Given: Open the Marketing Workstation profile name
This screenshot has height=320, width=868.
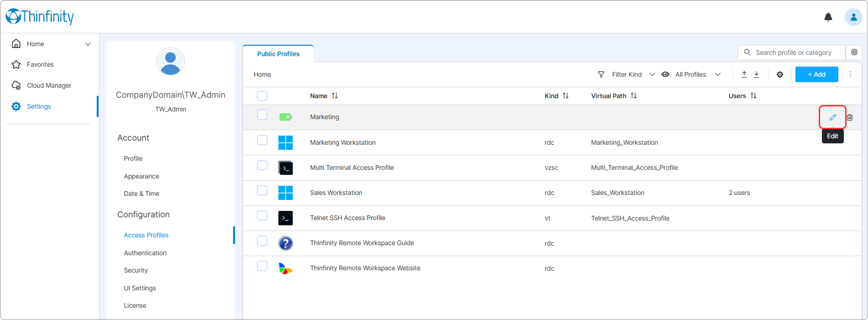Looking at the screenshot, I should (343, 142).
